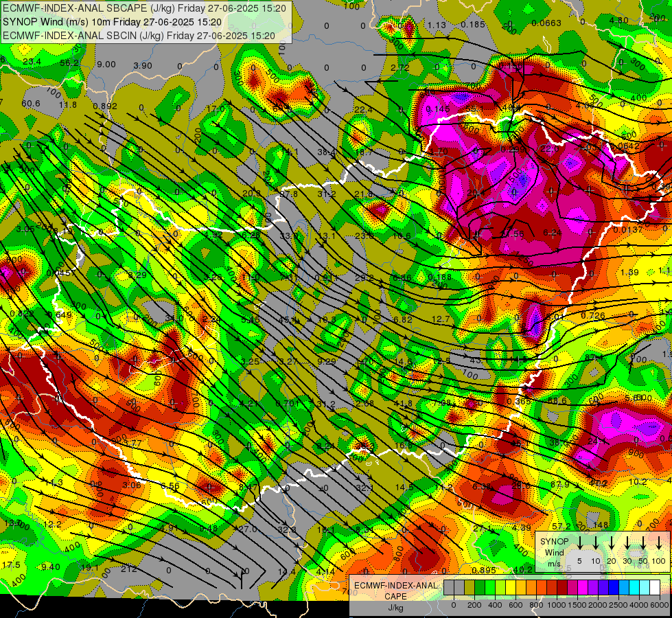Image resolution: width=672 pixels, height=618 pixels.
Task: Click the wind arrow above 30 m/s
Action: click(627, 542)
